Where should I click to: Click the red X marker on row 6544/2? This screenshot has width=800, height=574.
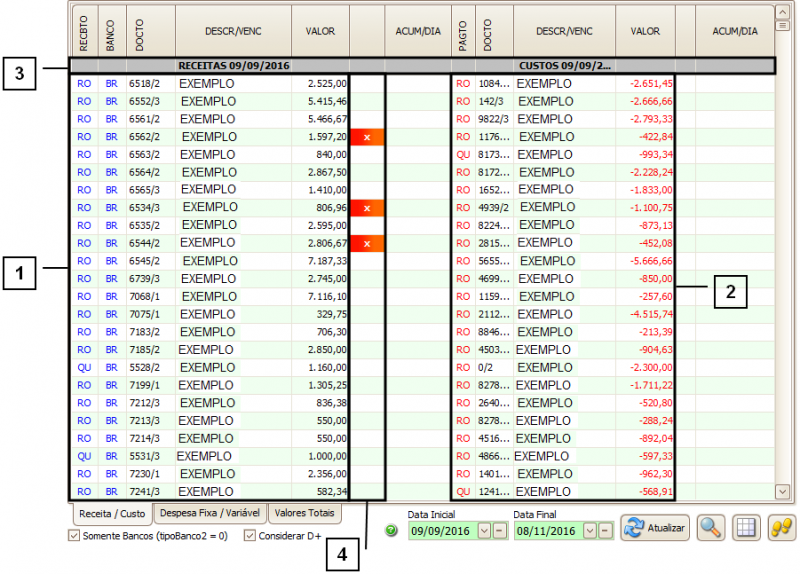pyautogui.click(x=367, y=243)
